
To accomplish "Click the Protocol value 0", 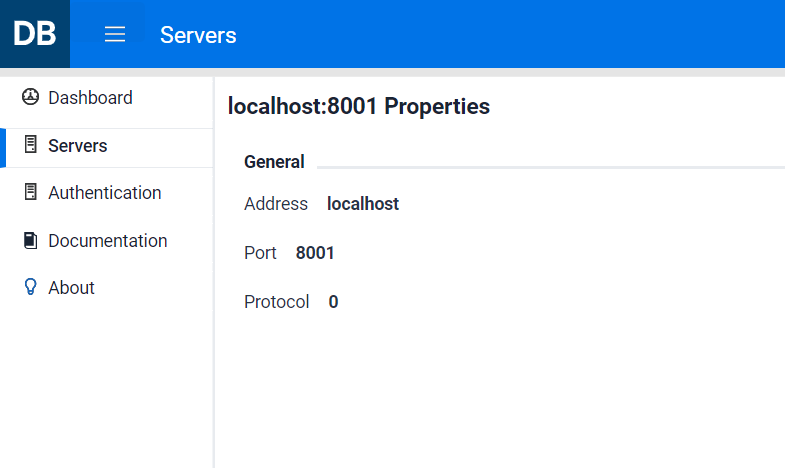I will point(333,302).
